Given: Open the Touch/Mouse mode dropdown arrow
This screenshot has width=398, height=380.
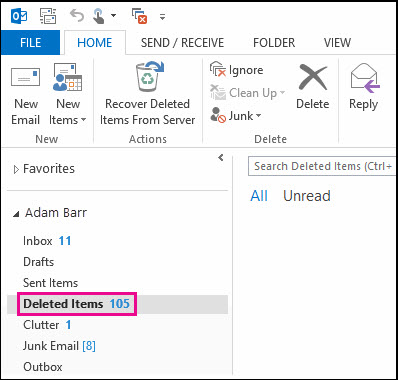Looking at the screenshot, I should [x=113, y=16].
